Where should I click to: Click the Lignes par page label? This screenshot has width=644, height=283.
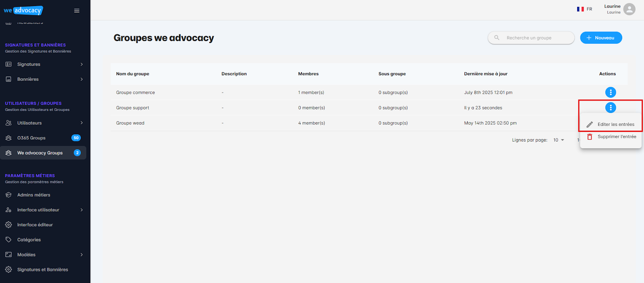click(530, 140)
